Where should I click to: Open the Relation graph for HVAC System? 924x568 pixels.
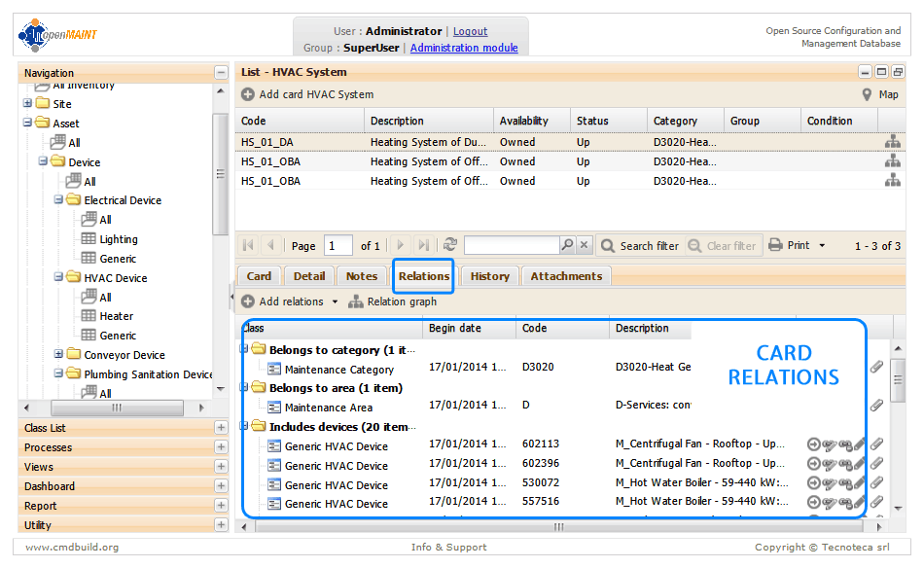click(x=405, y=301)
